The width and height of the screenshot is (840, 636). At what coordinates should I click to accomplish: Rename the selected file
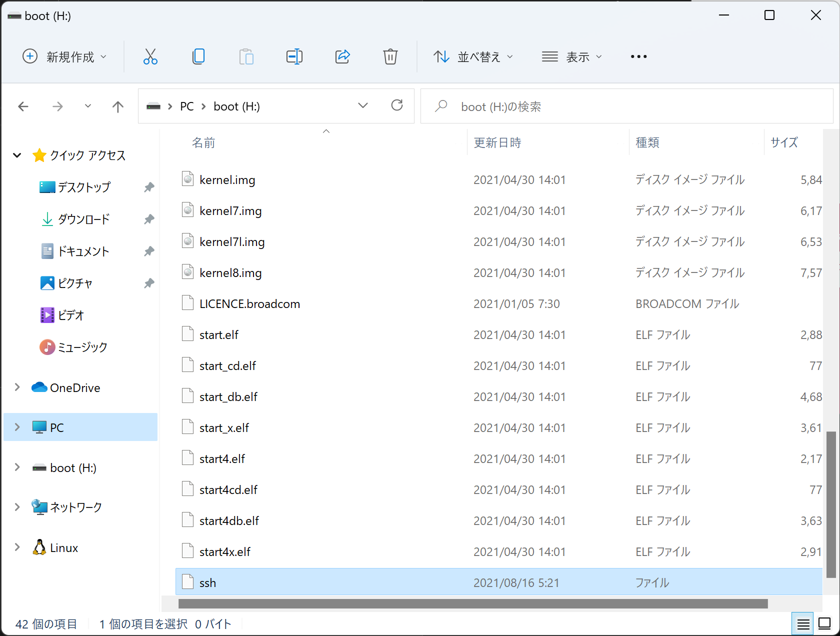[x=294, y=56]
